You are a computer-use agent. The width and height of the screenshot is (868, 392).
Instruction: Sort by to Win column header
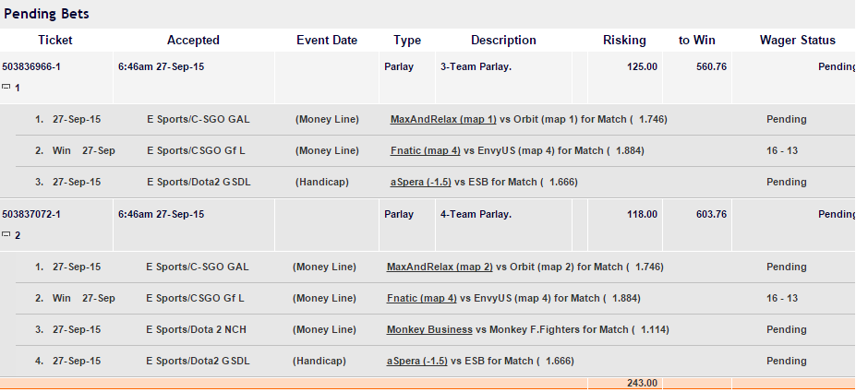click(x=697, y=41)
